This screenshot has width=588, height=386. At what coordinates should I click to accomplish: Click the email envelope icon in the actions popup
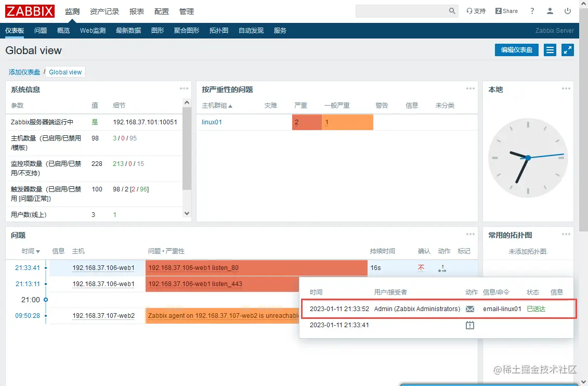pyautogui.click(x=470, y=308)
